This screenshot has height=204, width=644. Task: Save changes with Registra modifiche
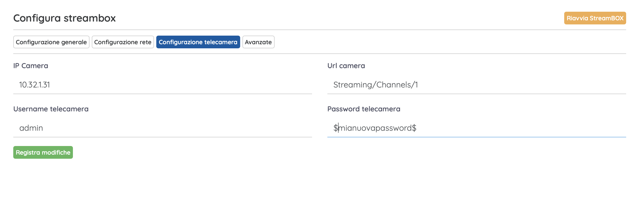(43, 152)
